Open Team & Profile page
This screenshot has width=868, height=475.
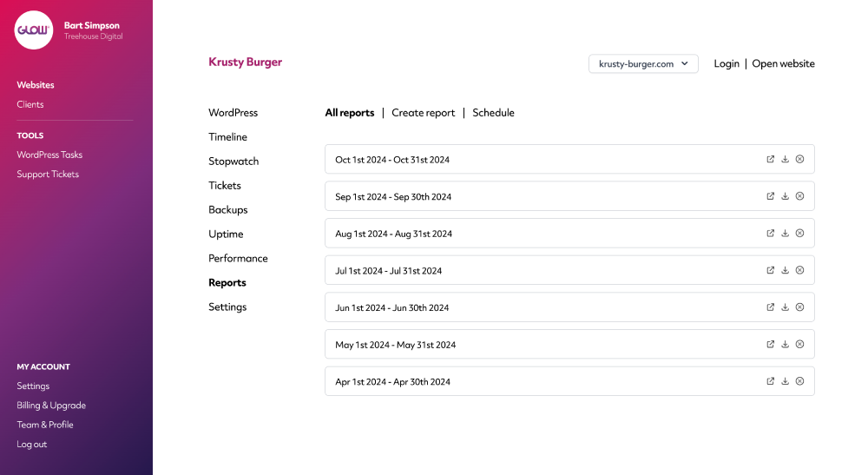coord(45,425)
